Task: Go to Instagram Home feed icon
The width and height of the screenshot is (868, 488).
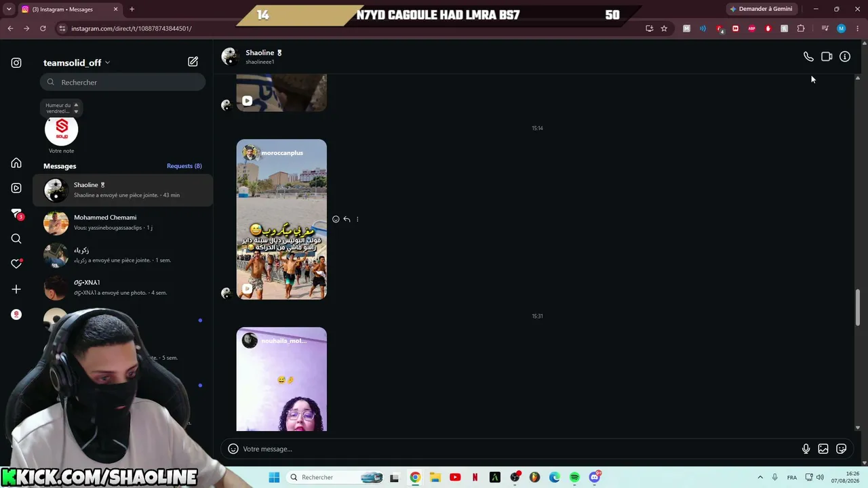Action: coord(16,163)
